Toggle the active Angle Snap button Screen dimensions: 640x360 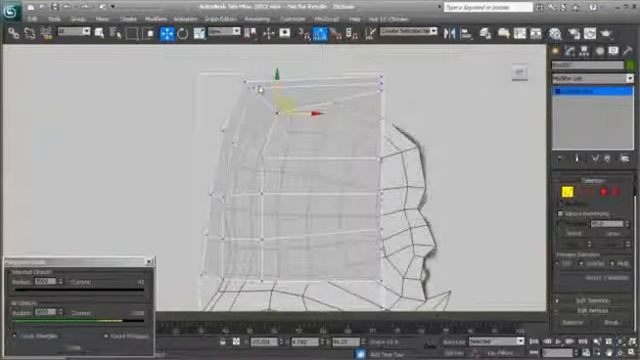coord(320,33)
